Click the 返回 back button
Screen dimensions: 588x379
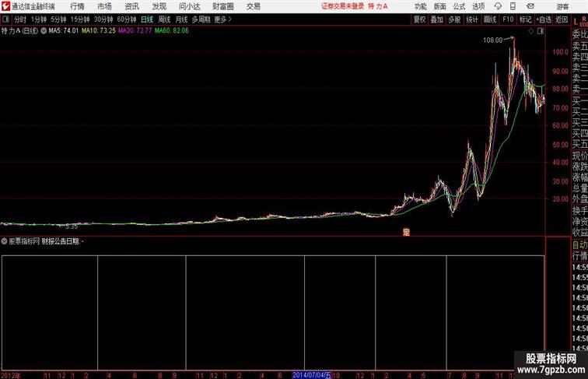click(562, 19)
